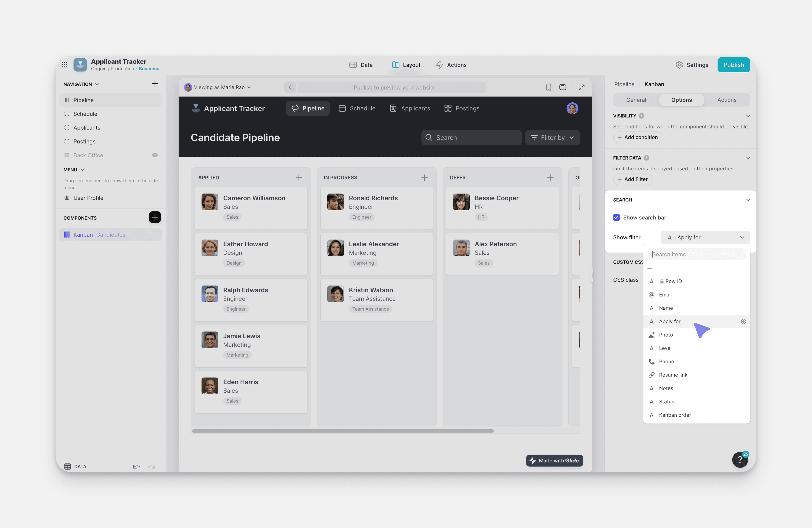
Task: Choose Email from column list
Action: pos(696,295)
